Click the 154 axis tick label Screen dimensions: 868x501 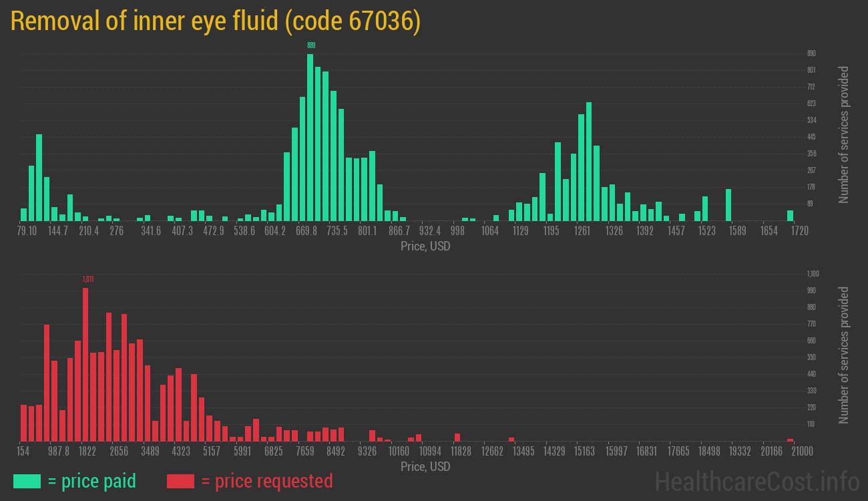24,451
